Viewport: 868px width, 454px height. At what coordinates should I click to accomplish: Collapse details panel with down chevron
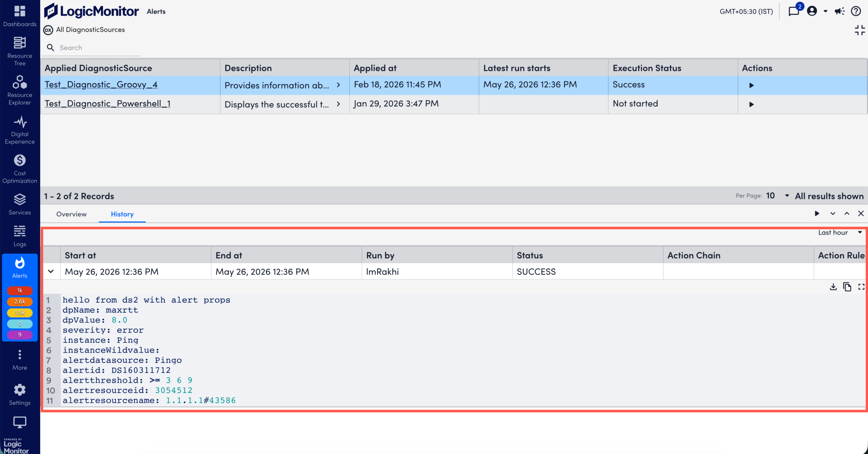tap(833, 214)
